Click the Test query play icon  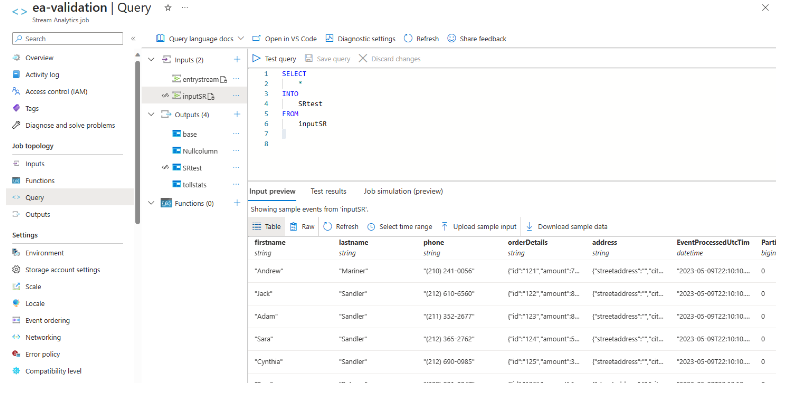[x=257, y=59]
